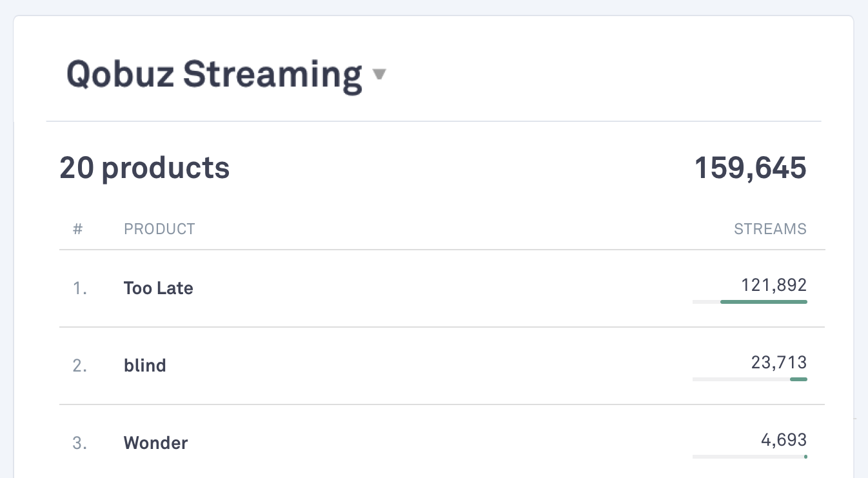Click the progress bar for blind
868x478 pixels.
click(749, 379)
